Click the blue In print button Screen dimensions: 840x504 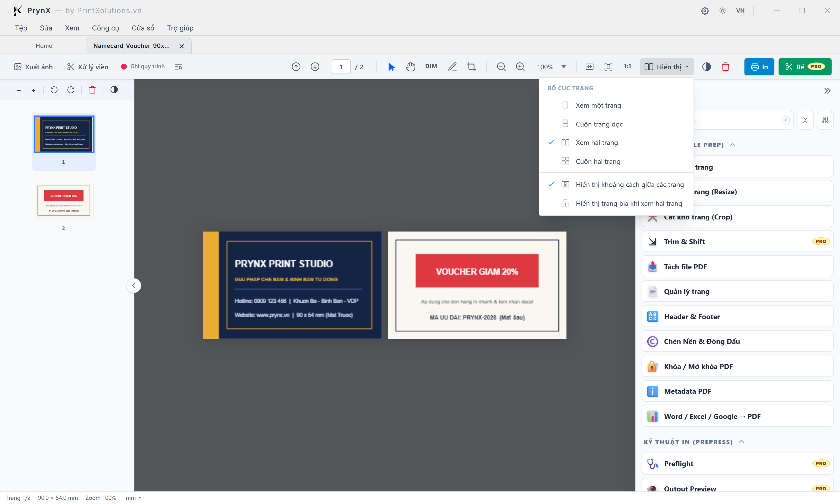point(759,67)
